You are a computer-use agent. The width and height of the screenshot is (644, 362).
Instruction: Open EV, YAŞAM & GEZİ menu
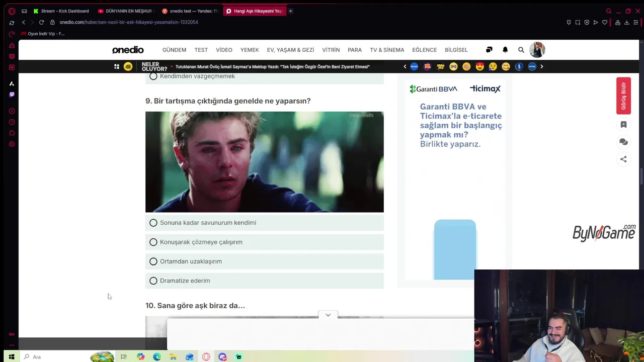click(x=290, y=50)
